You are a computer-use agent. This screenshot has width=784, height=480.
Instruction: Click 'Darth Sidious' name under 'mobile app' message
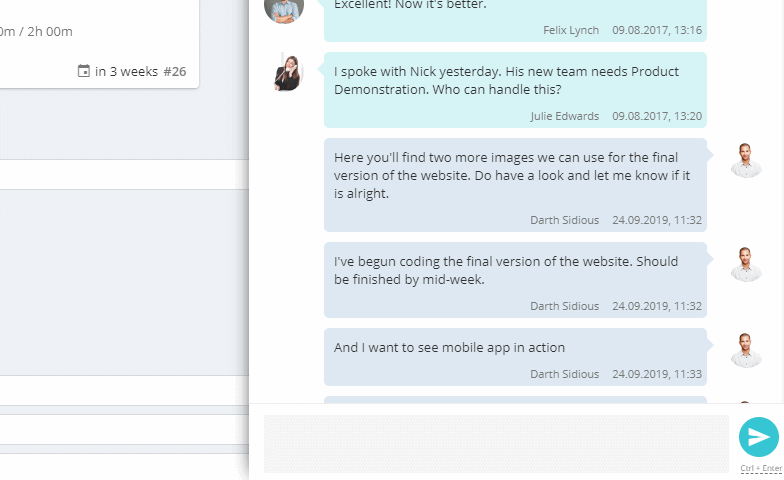point(564,374)
